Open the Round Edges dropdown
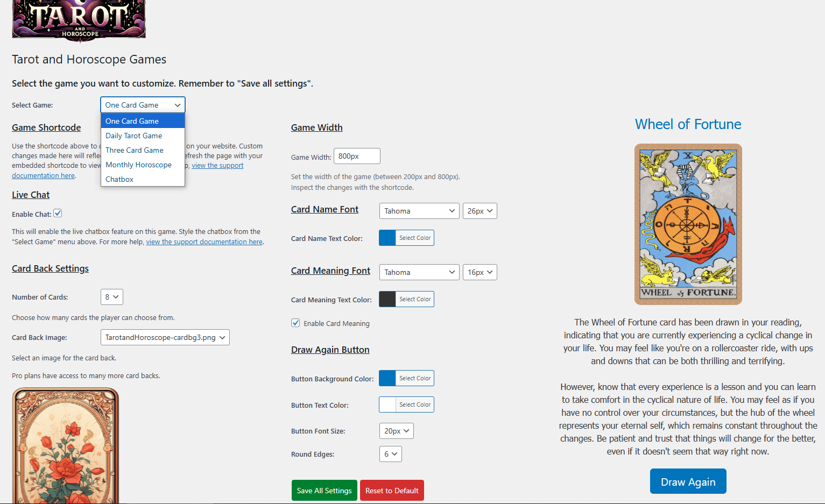Viewport: 825px width, 504px height. (391, 454)
